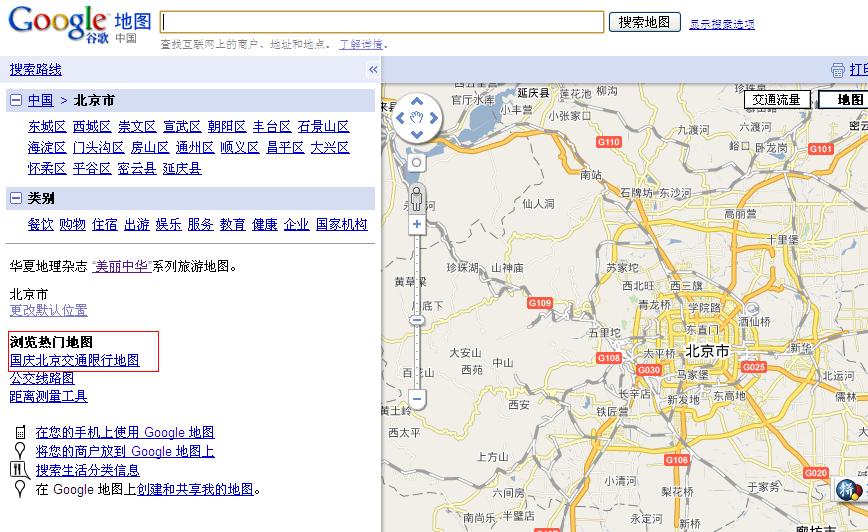Viewport: 868px width, 532px height.
Task: Select the 西城区 district
Action: (92, 127)
